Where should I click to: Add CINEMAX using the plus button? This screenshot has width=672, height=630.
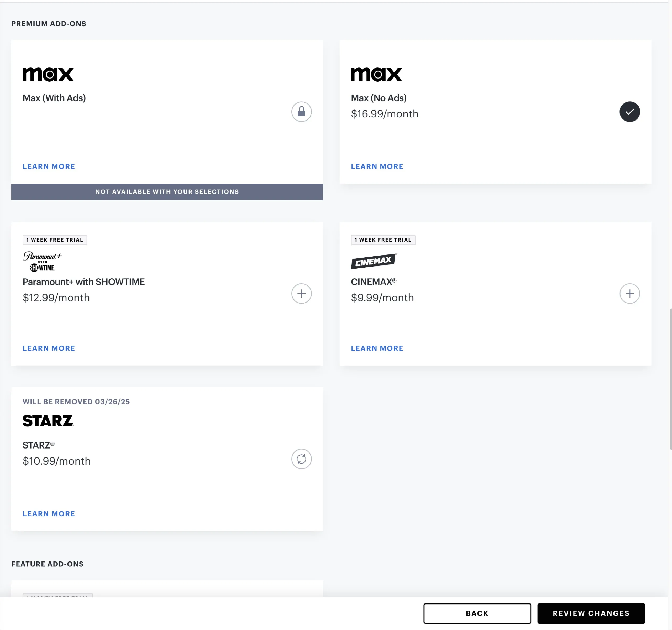tap(629, 294)
